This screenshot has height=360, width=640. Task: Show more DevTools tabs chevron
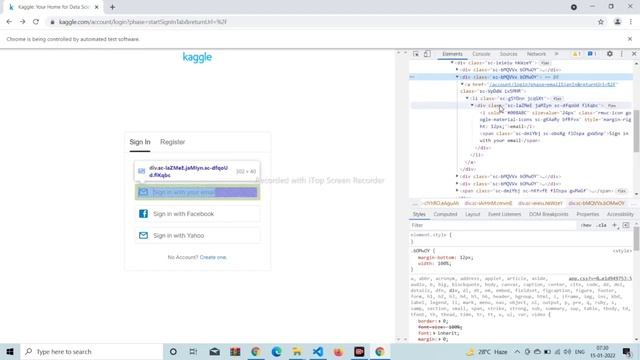pyautogui.click(x=556, y=54)
